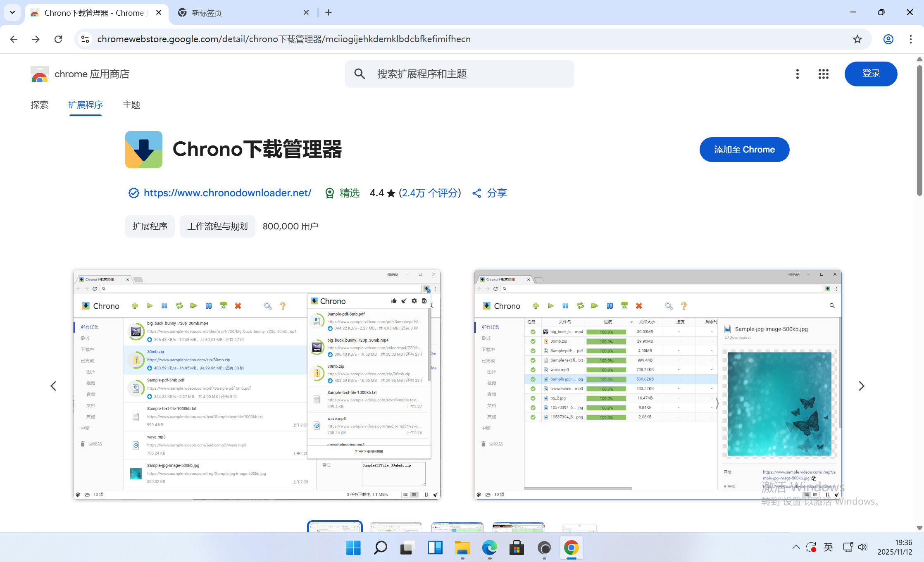Open Microsoft Edge from the taskbar
This screenshot has width=924, height=562.
489,548
